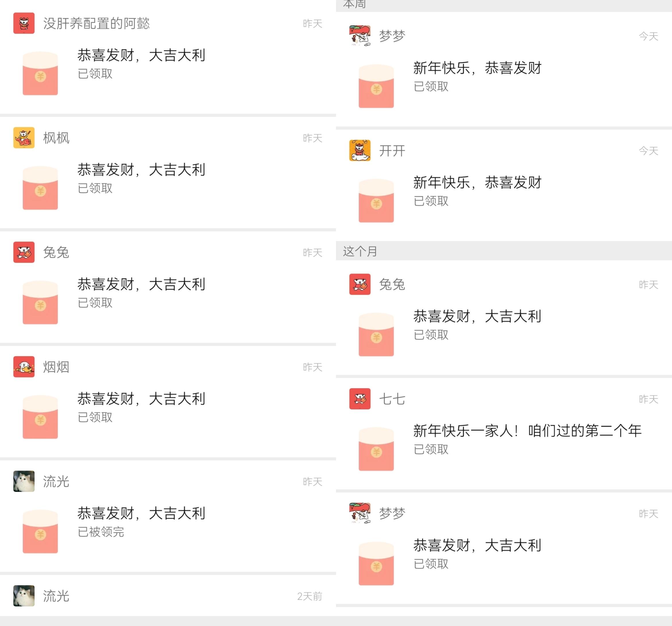Viewport: 672px width, 626px height.
Task: Open 兔兔's 恭喜发财 message in left list
Action: [141, 284]
